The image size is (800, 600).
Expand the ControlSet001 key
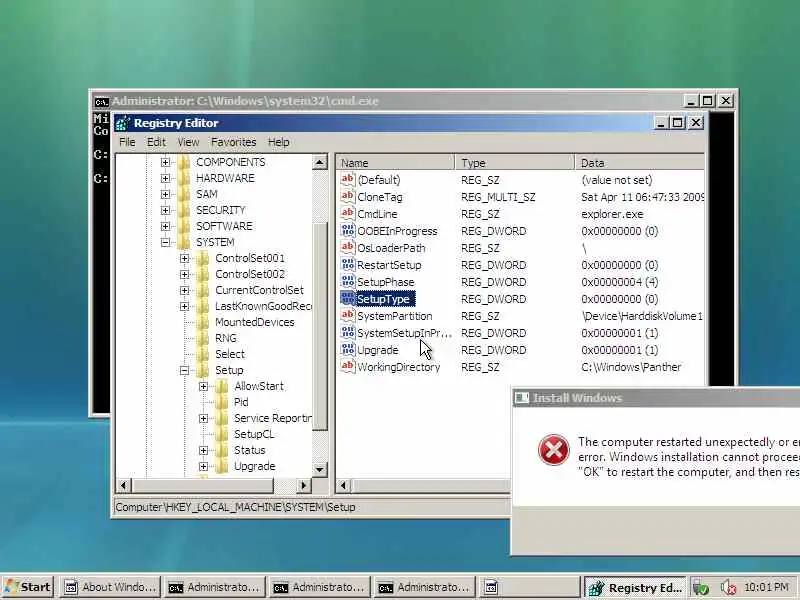tap(184, 258)
